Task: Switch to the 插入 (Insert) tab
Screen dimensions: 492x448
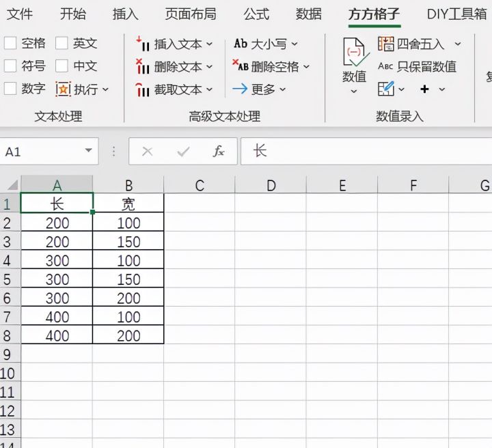Action: pyautogui.click(x=126, y=14)
